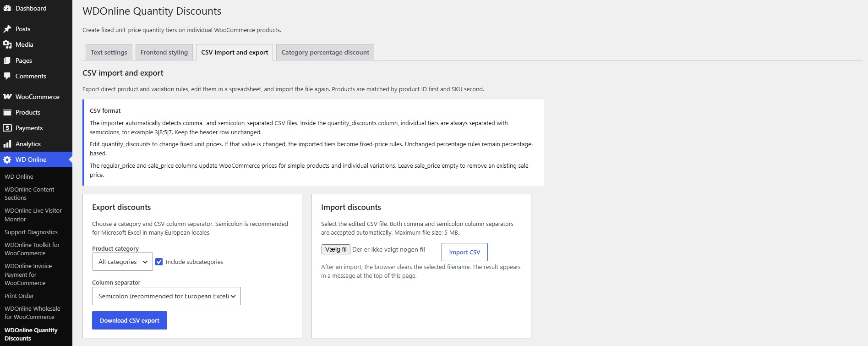Go to the Payments menu item
This screenshot has width=868, height=346.
pos(36,128)
